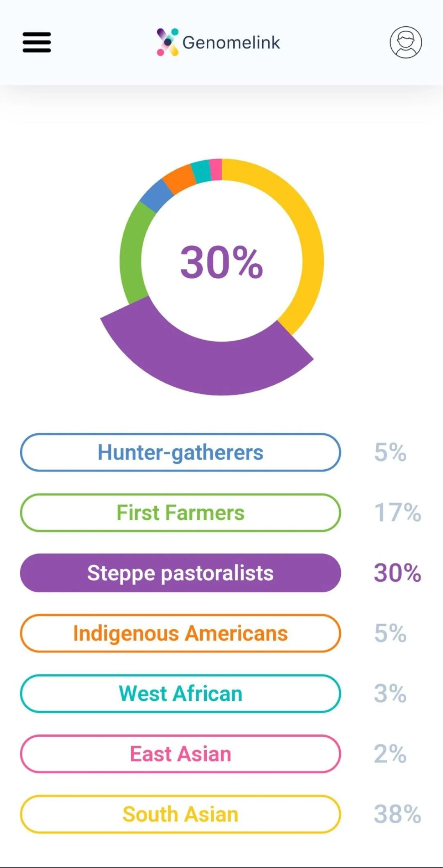Viewport: 443px width, 868px height.
Task: Click the pink East Asian chart segment
Action: [x=216, y=169]
